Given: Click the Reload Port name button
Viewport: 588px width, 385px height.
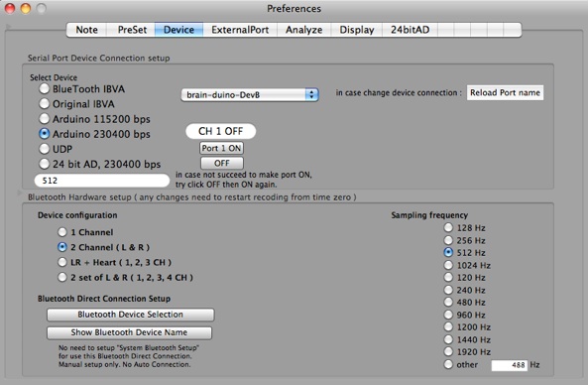Looking at the screenshot, I should click(x=505, y=92).
